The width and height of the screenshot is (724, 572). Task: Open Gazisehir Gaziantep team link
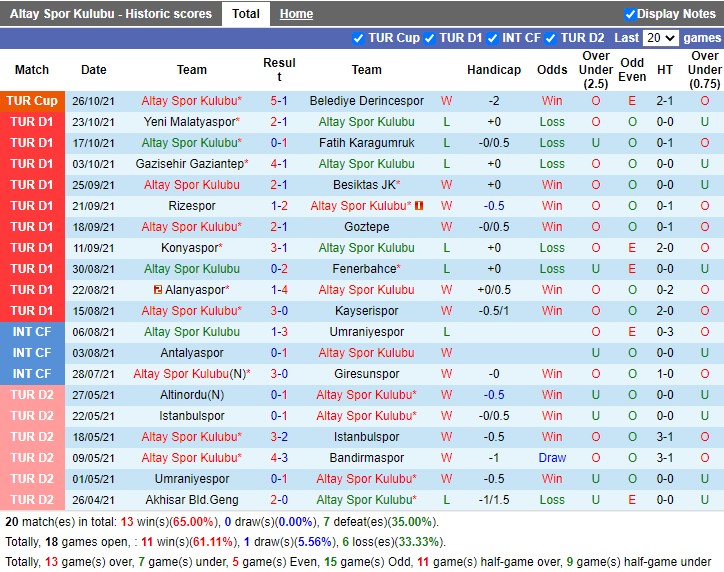pyautogui.click(x=192, y=164)
